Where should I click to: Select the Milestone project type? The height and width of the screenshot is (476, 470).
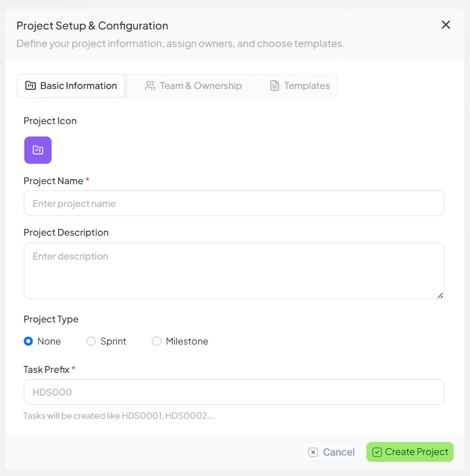[156, 341]
